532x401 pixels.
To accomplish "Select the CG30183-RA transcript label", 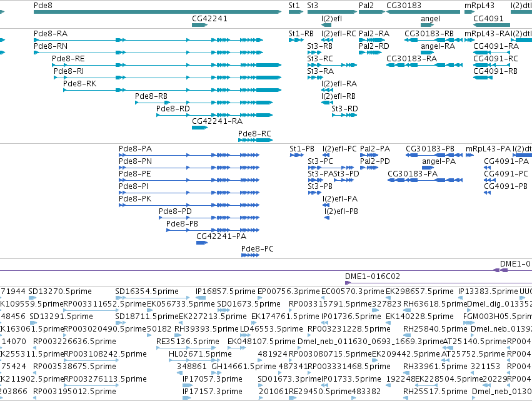I will pyautogui.click(x=411, y=59).
